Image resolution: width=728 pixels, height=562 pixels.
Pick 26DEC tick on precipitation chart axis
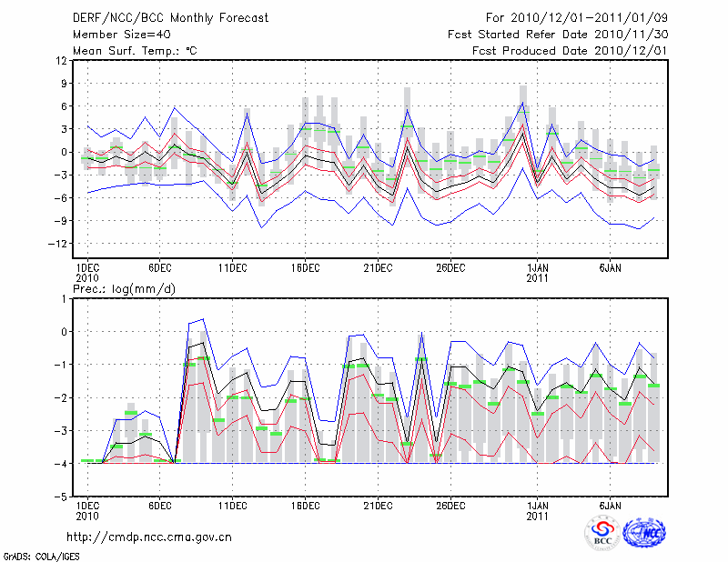(450, 504)
